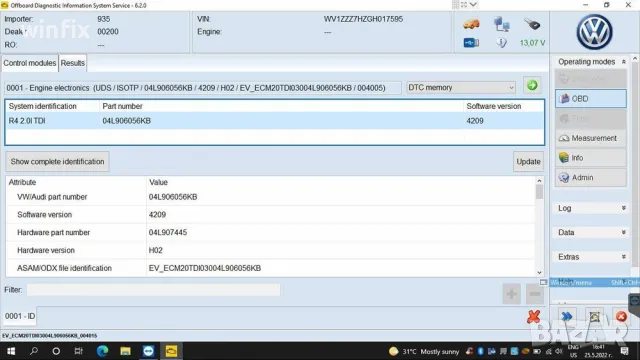
Task: Click ASAM/ODX file identification value
Action: point(204,268)
